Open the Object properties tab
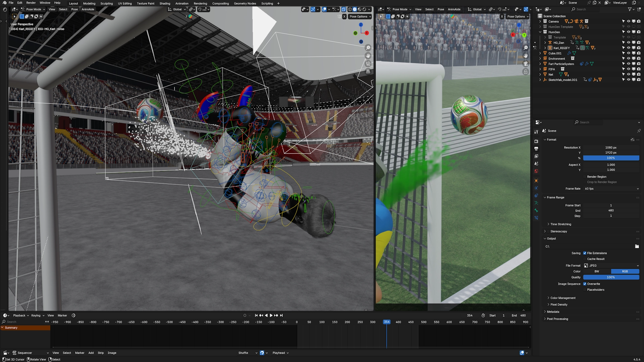This screenshot has height=362, width=644. coord(536,181)
